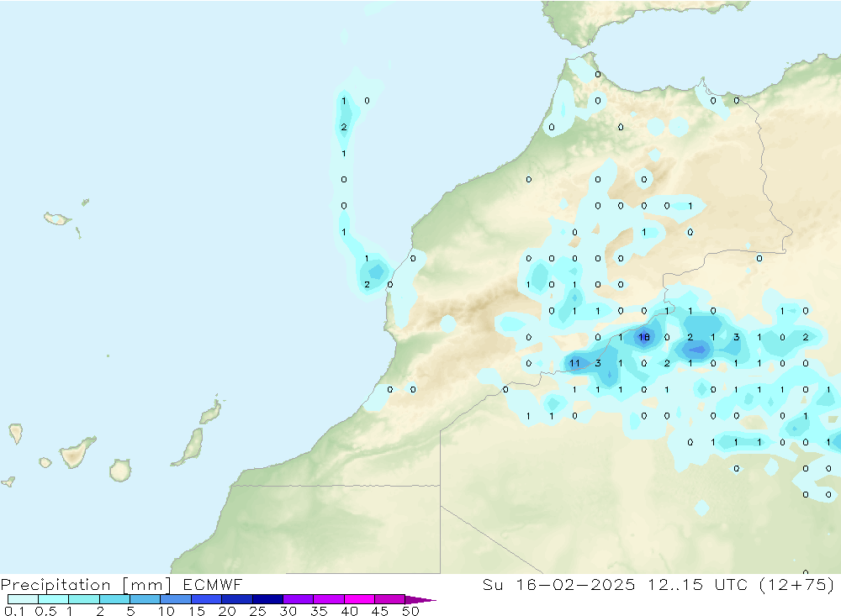Click the elongated Fuerteventura island
The width and height of the screenshot is (841, 616).
(190, 446)
